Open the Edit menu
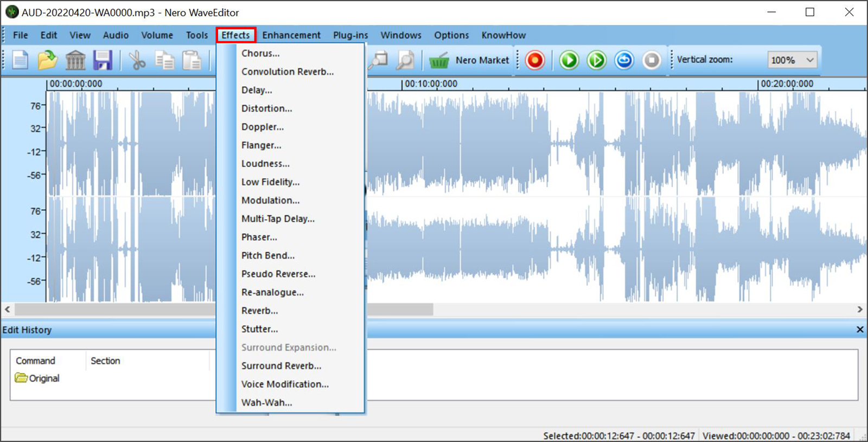Viewport: 868px width, 442px height. pos(49,35)
